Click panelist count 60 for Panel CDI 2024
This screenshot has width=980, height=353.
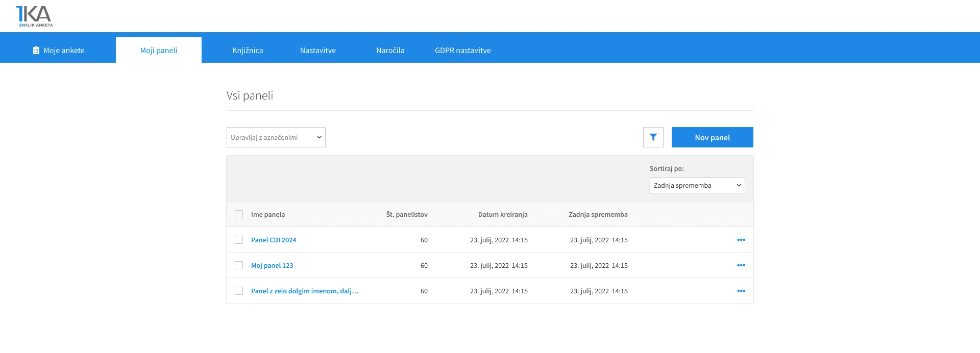click(x=424, y=240)
